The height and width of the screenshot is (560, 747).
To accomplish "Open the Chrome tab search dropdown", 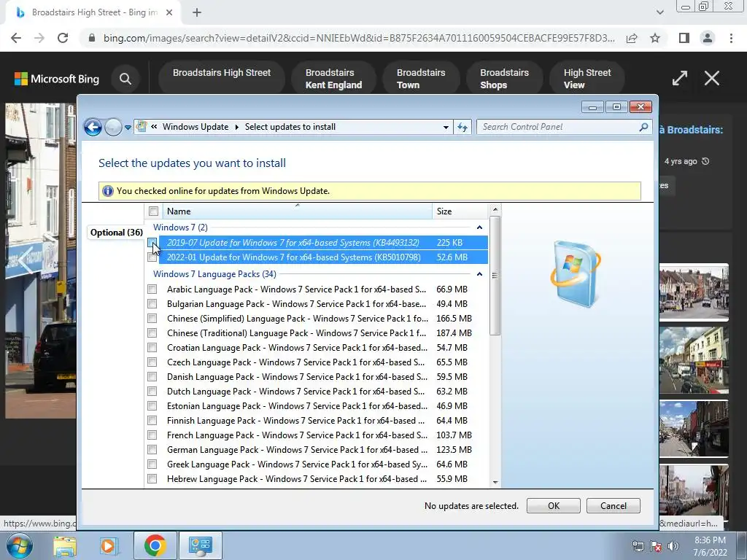I will [x=659, y=12].
